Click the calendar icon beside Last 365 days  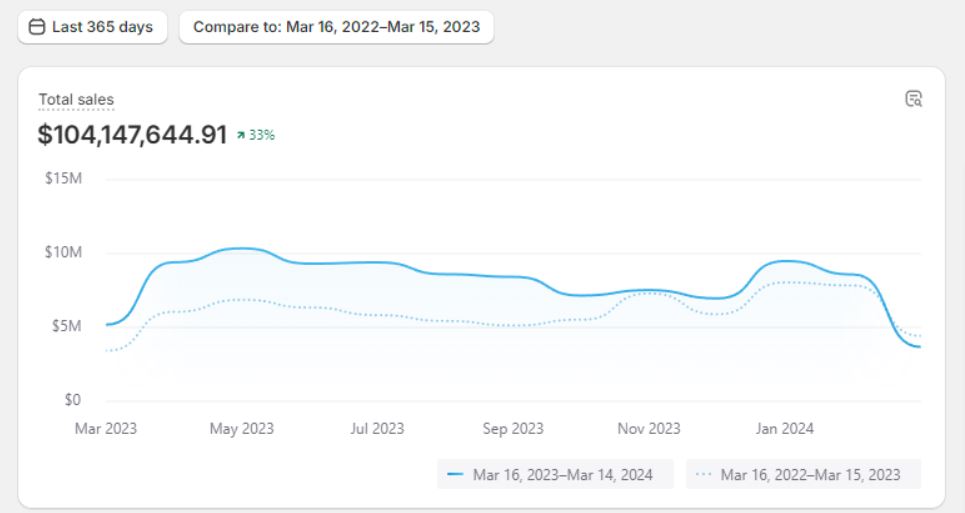[x=37, y=27]
